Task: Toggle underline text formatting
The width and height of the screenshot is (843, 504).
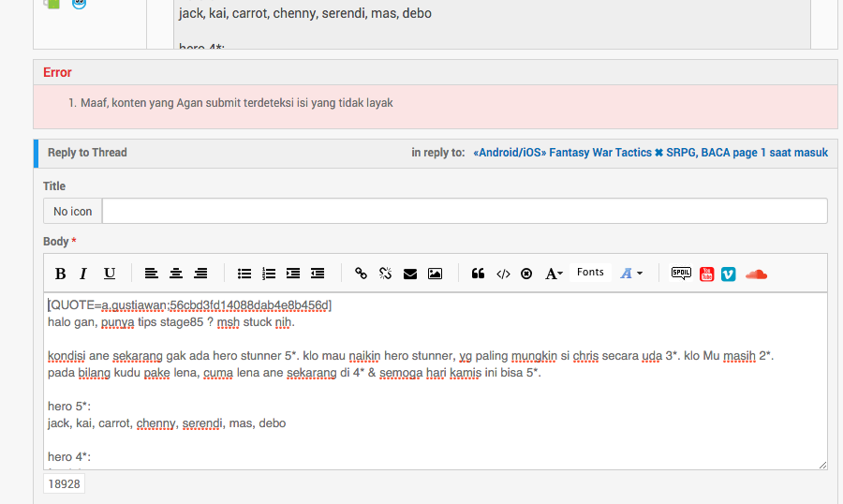Action: pyautogui.click(x=110, y=274)
